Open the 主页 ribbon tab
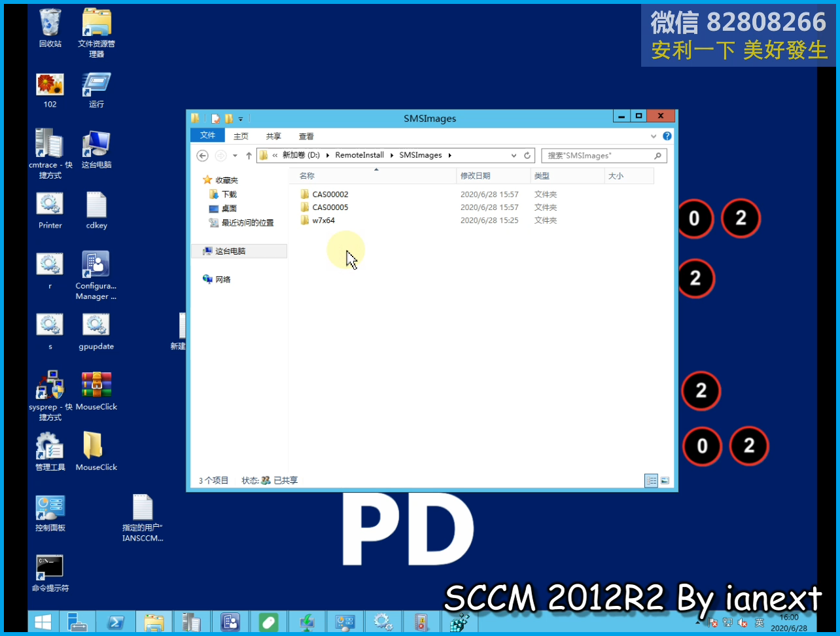The image size is (840, 636). pos(241,136)
